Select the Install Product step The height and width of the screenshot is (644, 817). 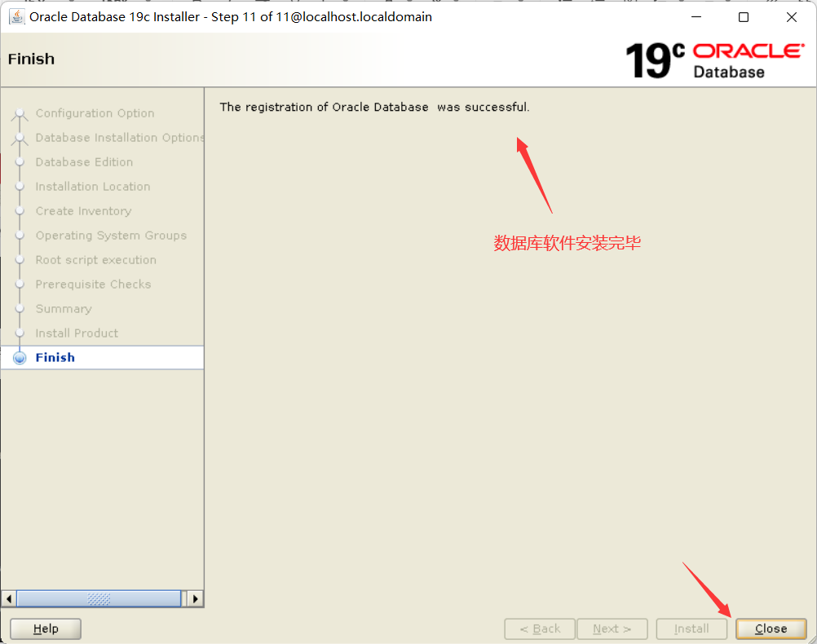[77, 333]
